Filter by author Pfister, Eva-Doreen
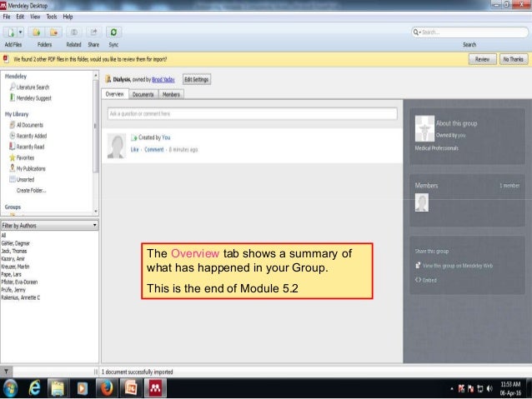This screenshot has height=399, width=532. point(19,282)
